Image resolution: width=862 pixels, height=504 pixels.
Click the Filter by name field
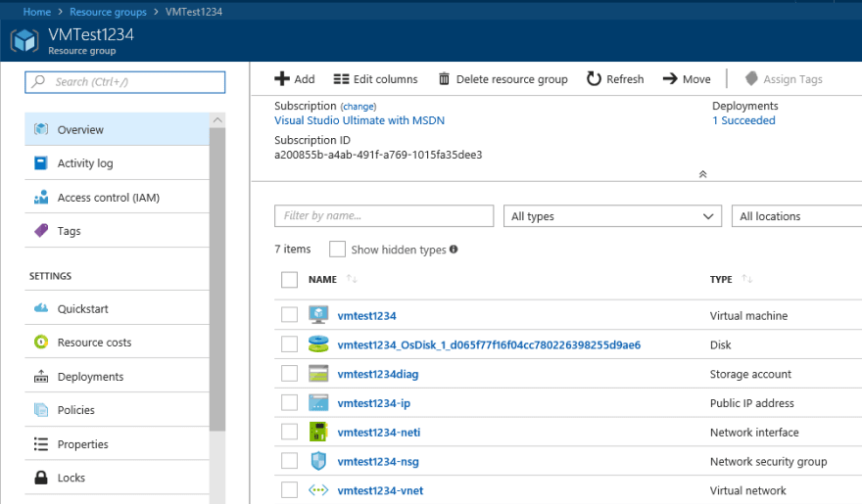click(384, 215)
